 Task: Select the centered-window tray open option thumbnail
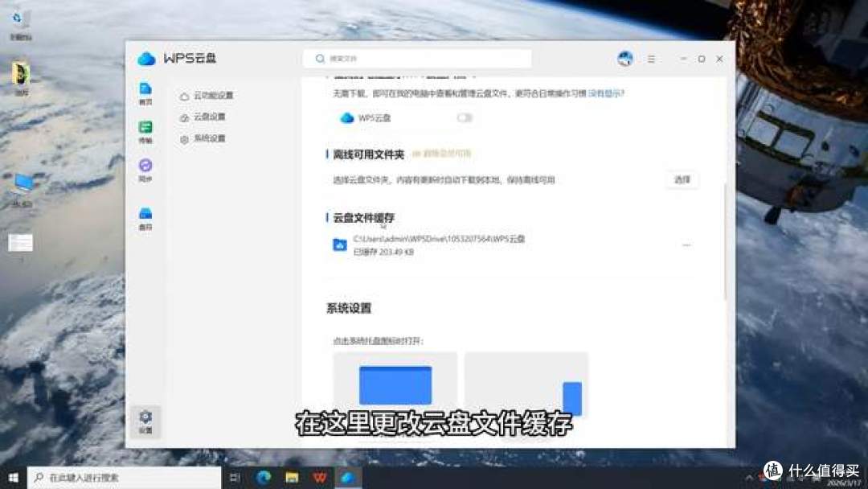395,384
